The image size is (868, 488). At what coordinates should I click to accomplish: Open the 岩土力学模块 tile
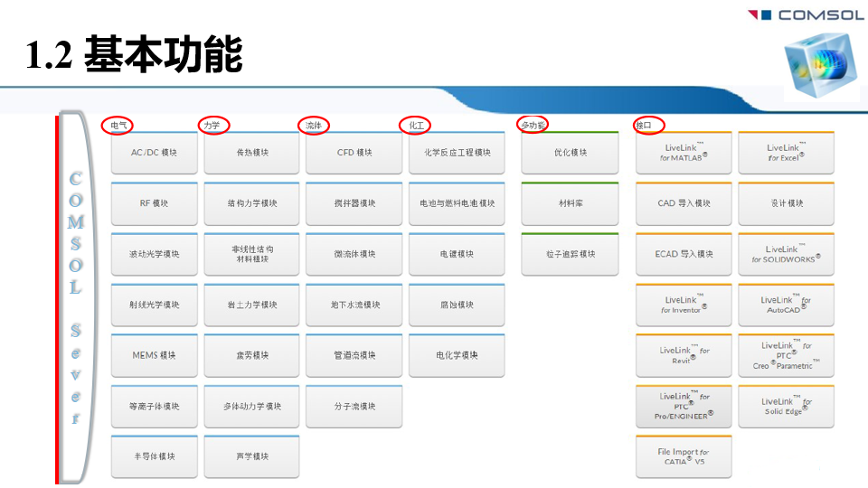coord(252,305)
